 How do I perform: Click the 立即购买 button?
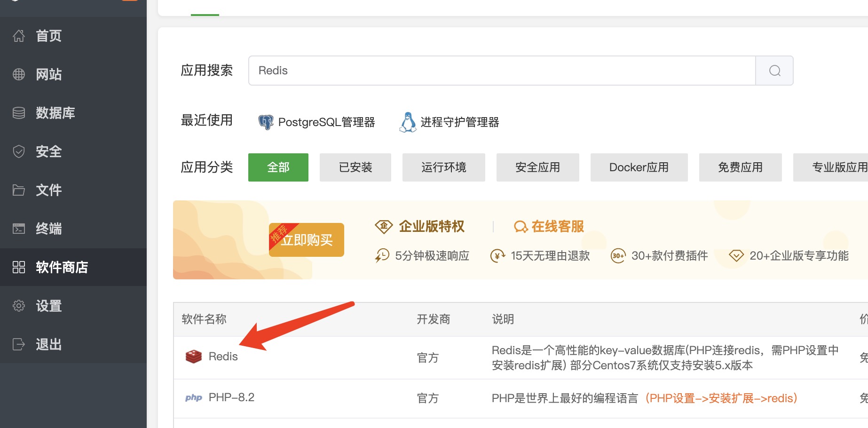[x=307, y=240]
